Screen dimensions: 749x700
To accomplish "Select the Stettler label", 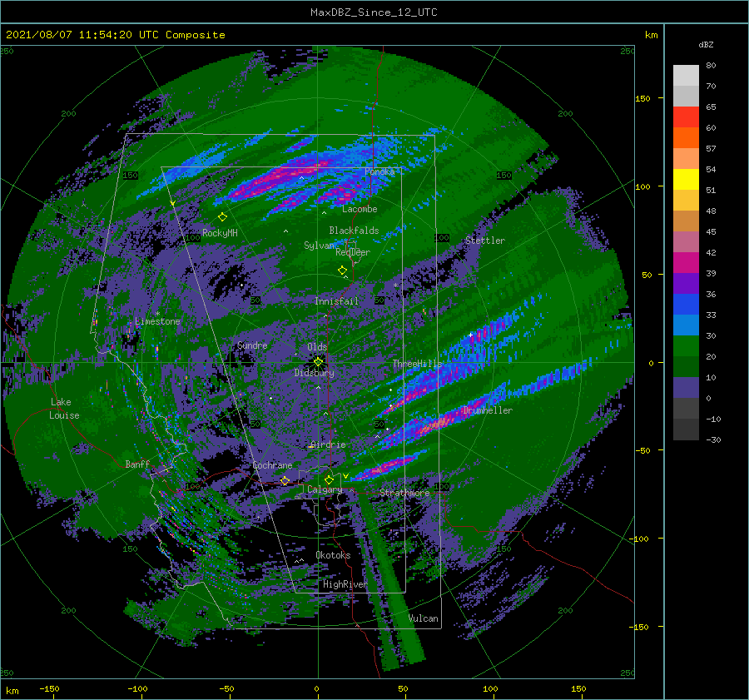I will [485, 241].
